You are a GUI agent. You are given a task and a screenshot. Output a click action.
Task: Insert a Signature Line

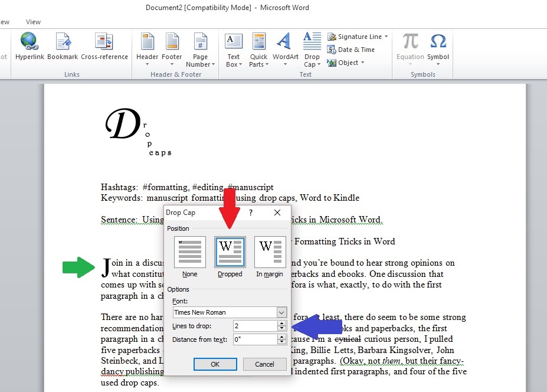point(358,37)
